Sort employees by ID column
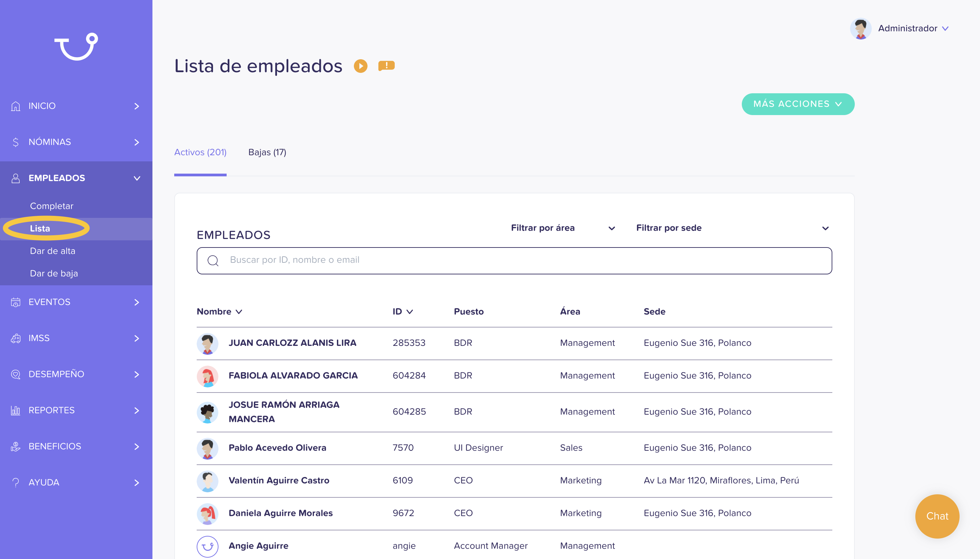The image size is (980, 559). (403, 312)
